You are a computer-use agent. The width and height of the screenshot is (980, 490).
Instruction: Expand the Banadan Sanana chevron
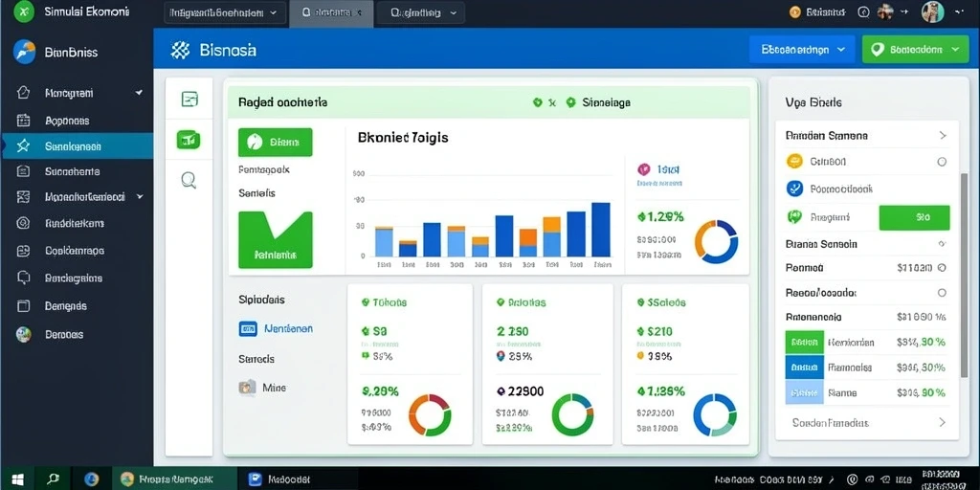click(x=943, y=135)
